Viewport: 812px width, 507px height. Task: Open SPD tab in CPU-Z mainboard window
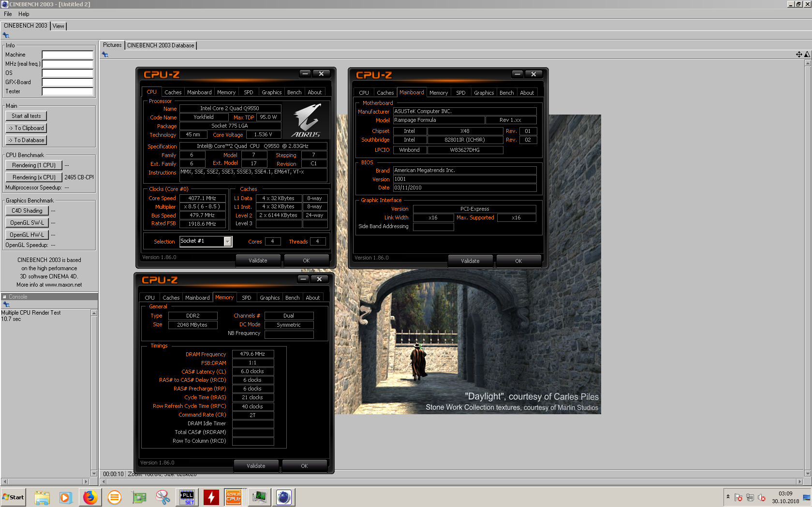click(461, 93)
